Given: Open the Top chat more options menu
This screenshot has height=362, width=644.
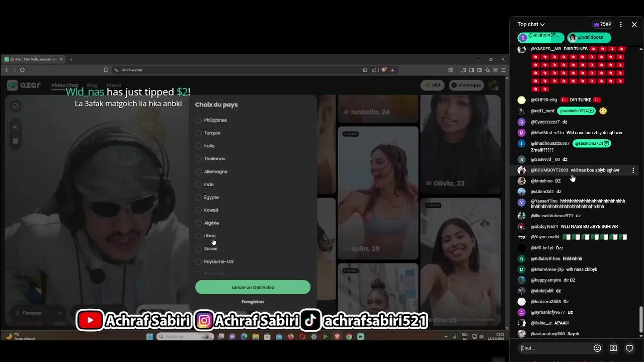Looking at the screenshot, I should click(x=621, y=24).
